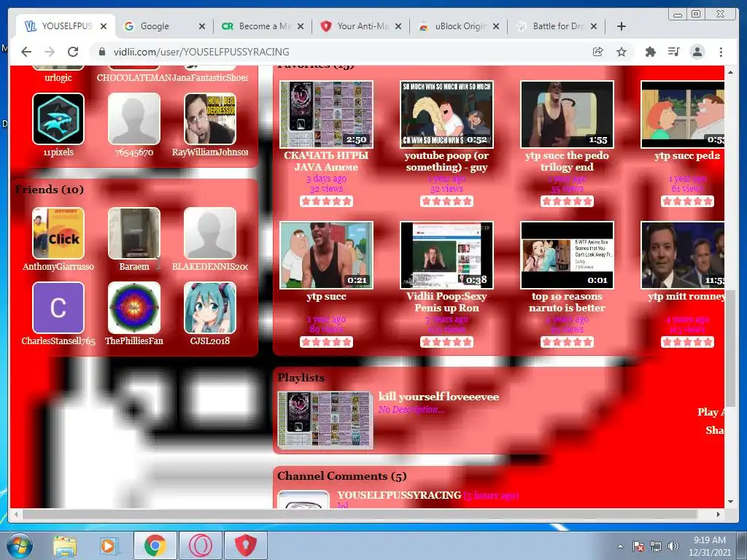Open the media controls icon in toolbar
Screen dimensions: 747x560
click(673, 52)
